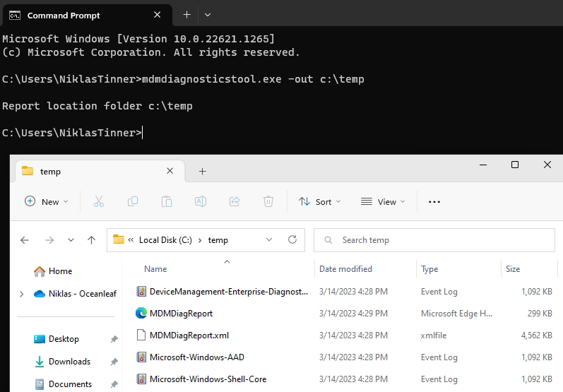The width and height of the screenshot is (563, 392).
Task: Expand the recent locations chevron by navigation arrows
Action: [x=71, y=240]
